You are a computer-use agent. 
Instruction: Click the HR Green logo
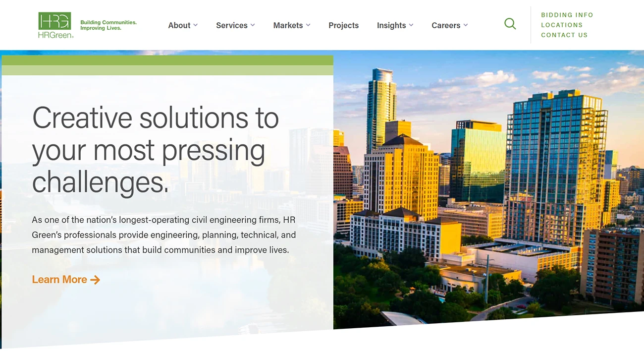(55, 25)
